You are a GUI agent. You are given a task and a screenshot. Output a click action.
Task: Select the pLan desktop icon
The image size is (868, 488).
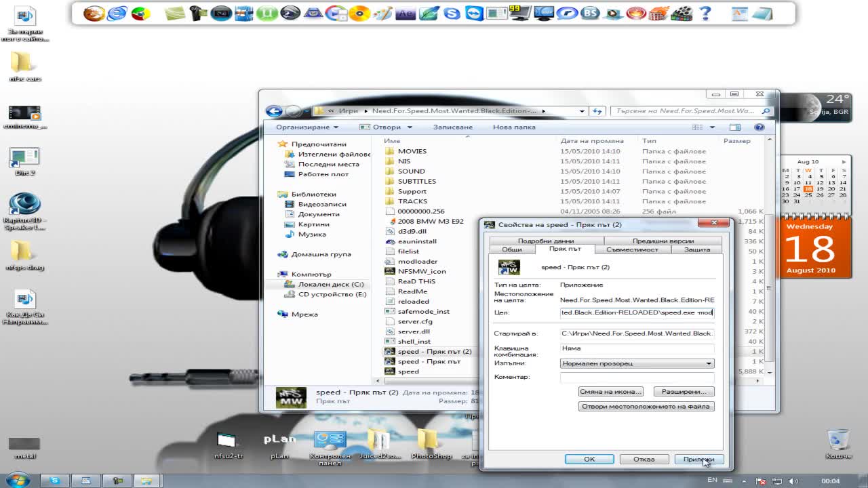coord(279,445)
